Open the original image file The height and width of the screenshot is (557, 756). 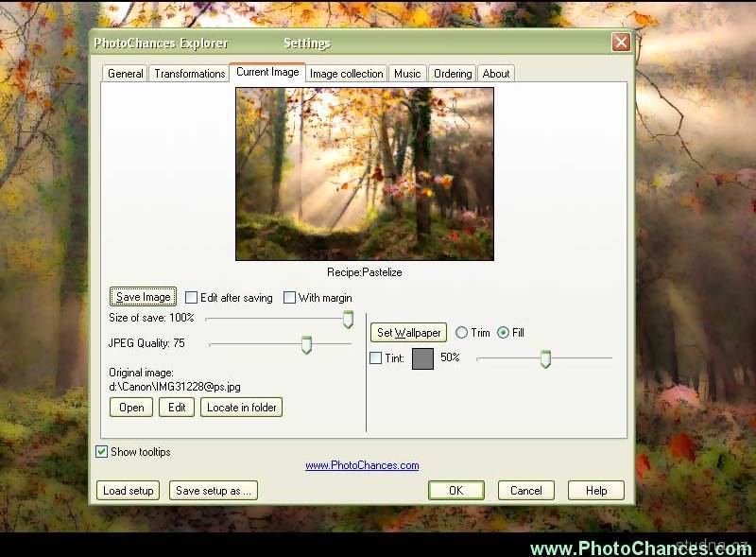131,408
